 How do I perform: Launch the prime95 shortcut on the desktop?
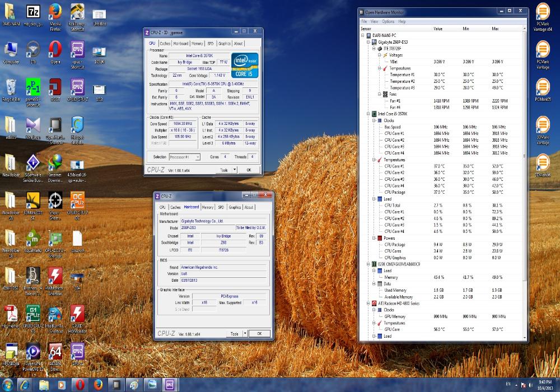tap(33, 92)
